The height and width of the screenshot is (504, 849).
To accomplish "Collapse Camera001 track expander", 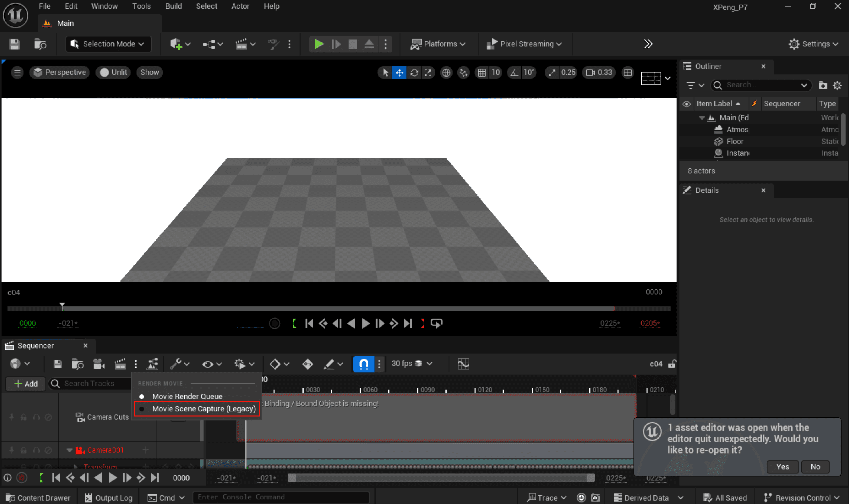I will (69, 450).
